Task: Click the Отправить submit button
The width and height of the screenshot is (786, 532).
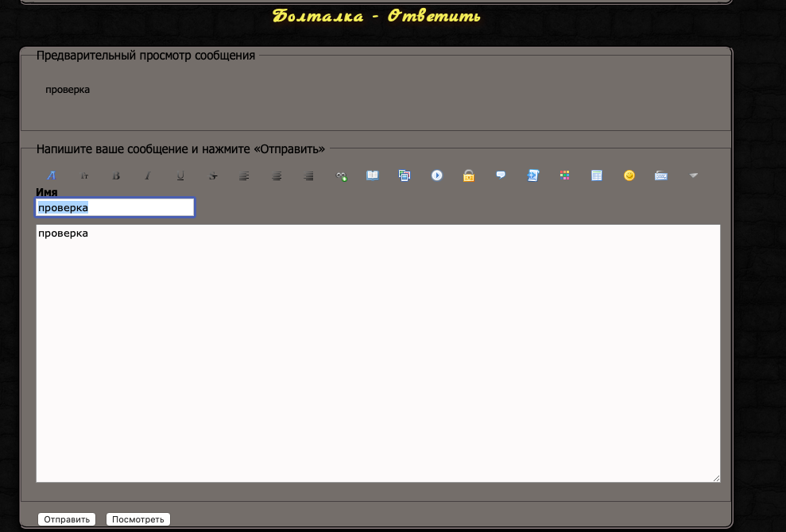Action: (67, 519)
